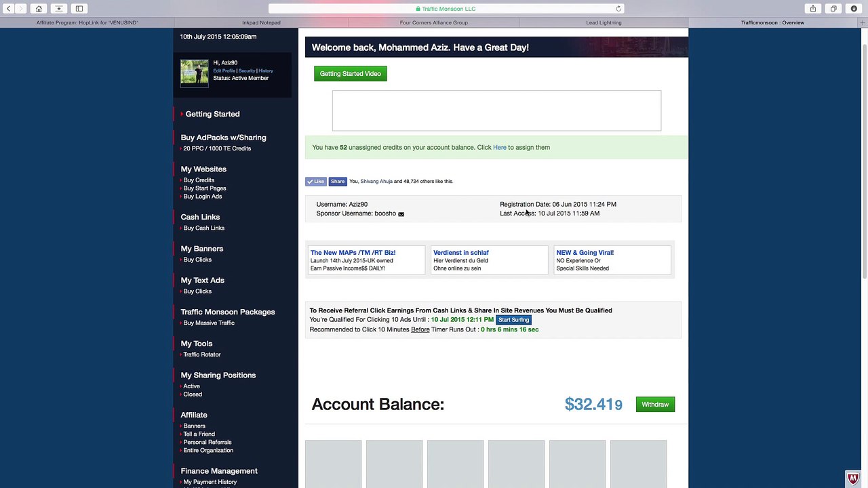Open the History link under username
Screen dimensions: 868x488
pos(266,70)
